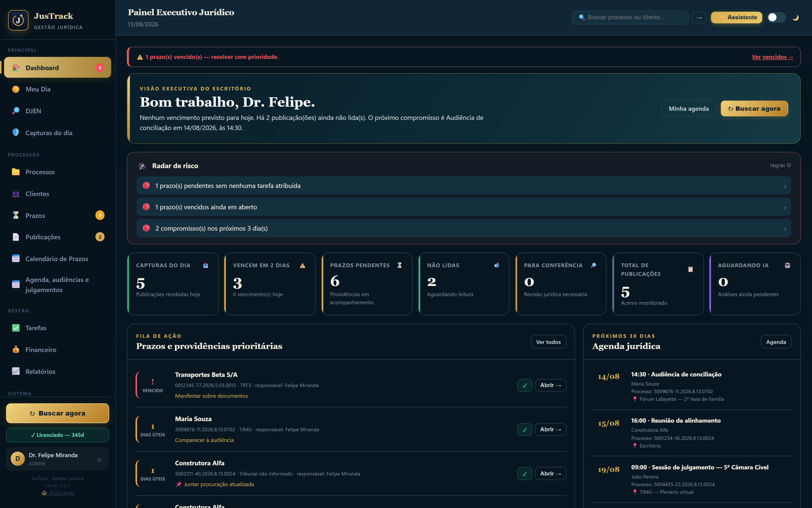Select the 16:00 Reunião de alinhamento agenda entry
This screenshot has width=812, height=508.
[692, 433]
